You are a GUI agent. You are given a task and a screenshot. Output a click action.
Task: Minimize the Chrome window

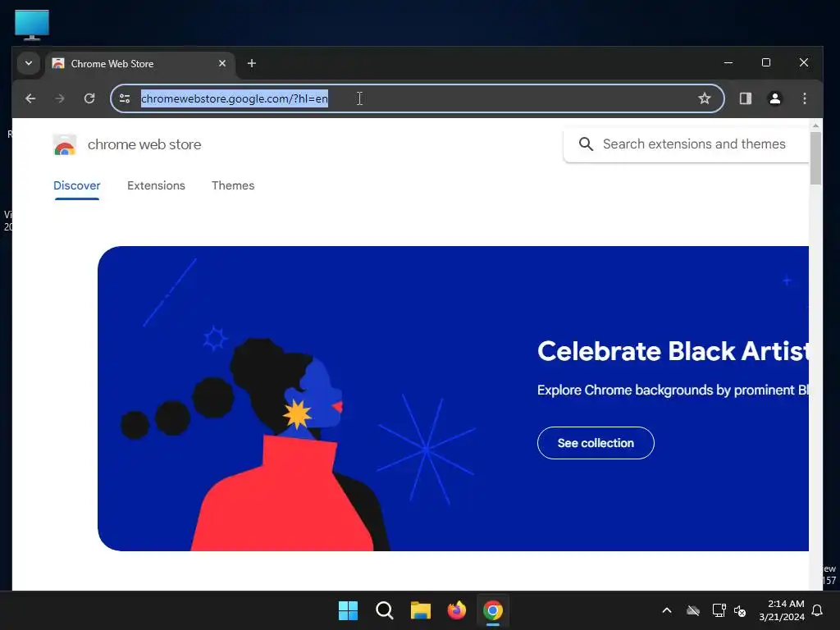tap(728, 62)
